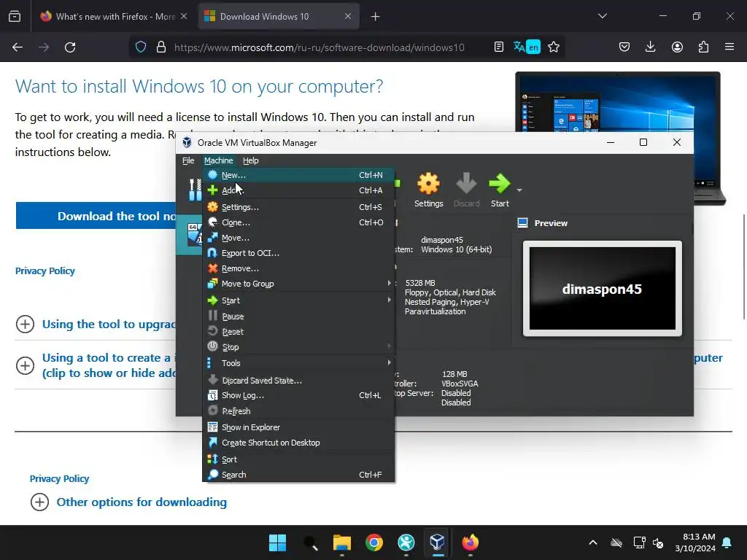Click the upper Privacy Policy link
Screen dimensions: 747x560
45,271
